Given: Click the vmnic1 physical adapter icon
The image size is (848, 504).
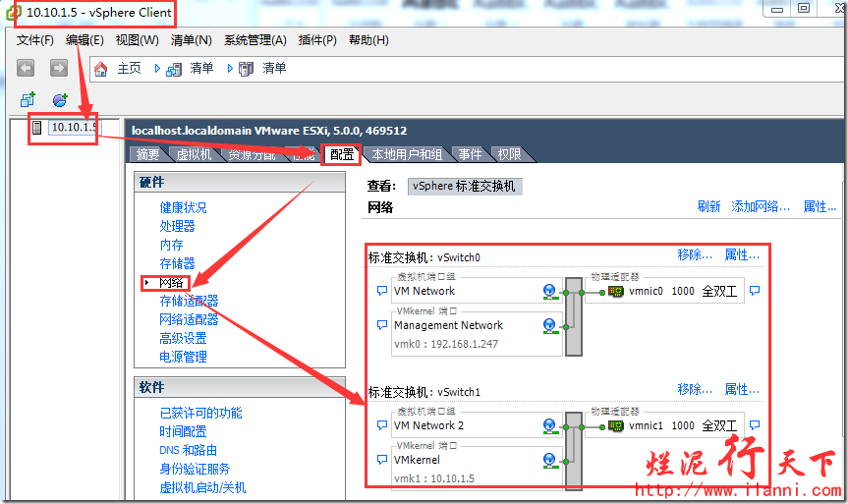Looking at the screenshot, I should (x=616, y=425).
